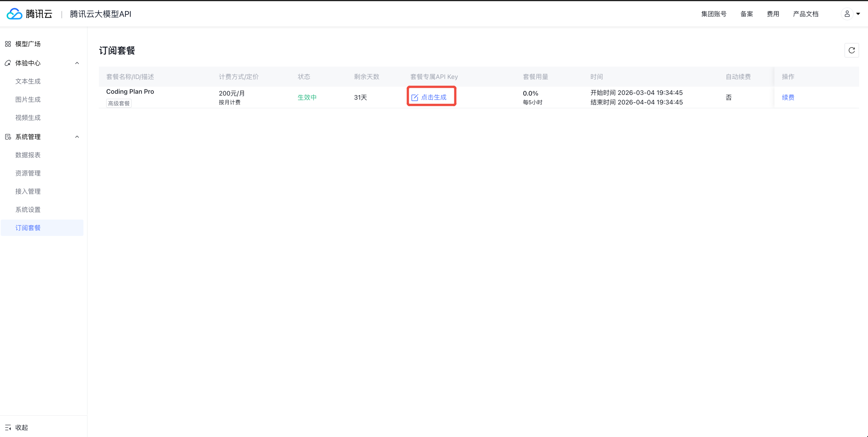The height and width of the screenshot is (437, 868).
Task: Go to 接入管理 in sidebar
Action: [28, 191]
